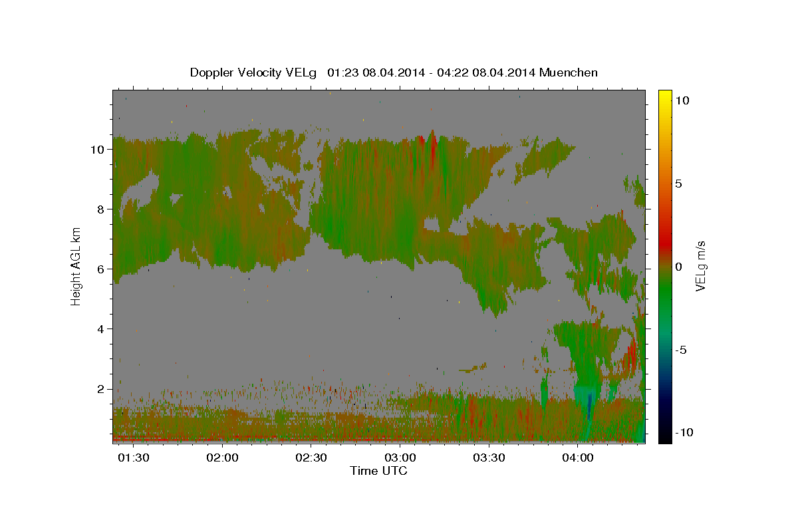Click the station name 'Muenchen' in title
Viewport: 798px width, 532px height.
(x=569, y=72)
